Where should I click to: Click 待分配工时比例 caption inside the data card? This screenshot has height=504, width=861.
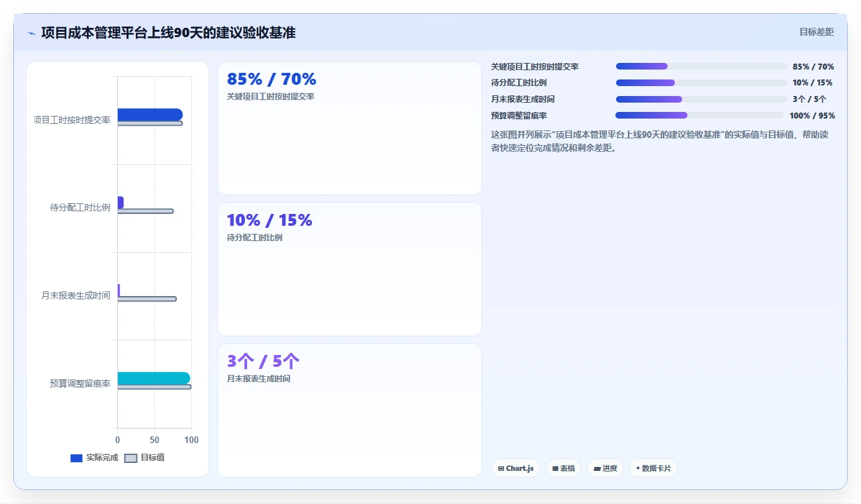coord(254,238)
